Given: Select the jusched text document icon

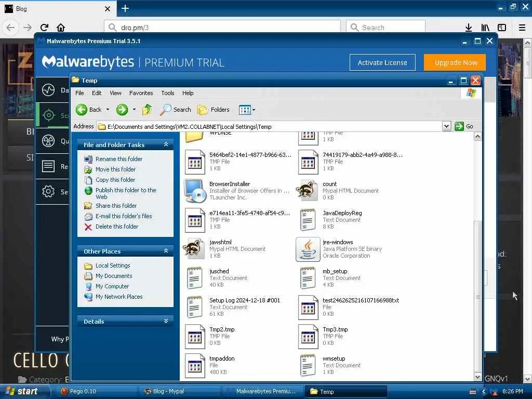Looking at the screenshot, I should [194, 278].
